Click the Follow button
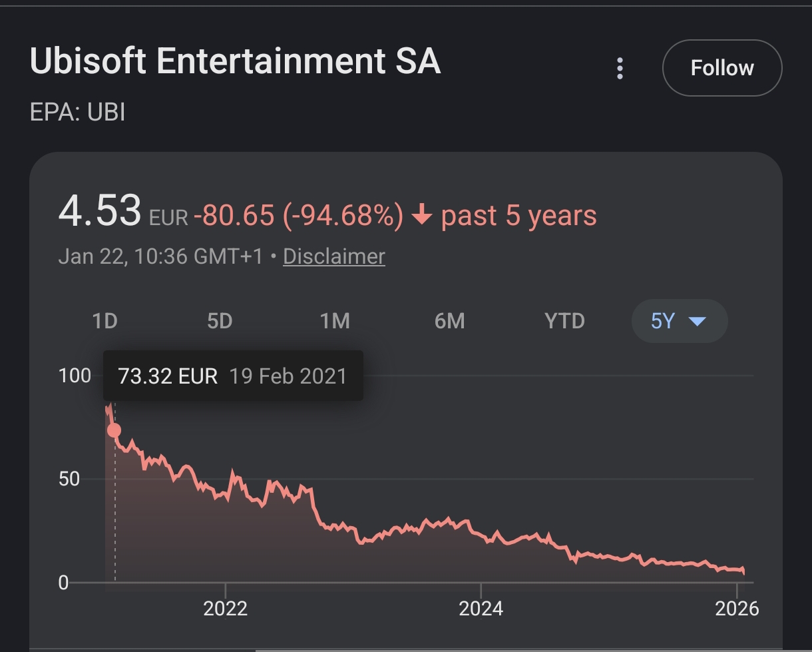Screen dimensions: 812x652 722,68
